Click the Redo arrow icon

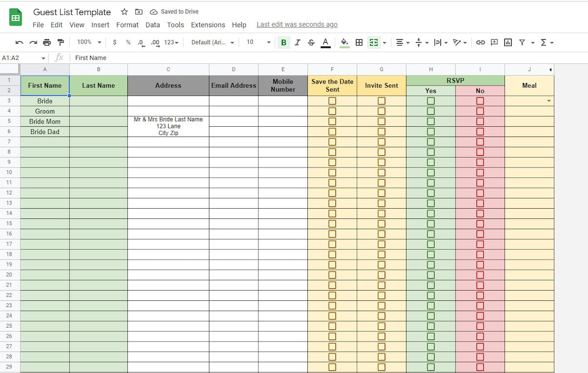click(x=34, y=42)
